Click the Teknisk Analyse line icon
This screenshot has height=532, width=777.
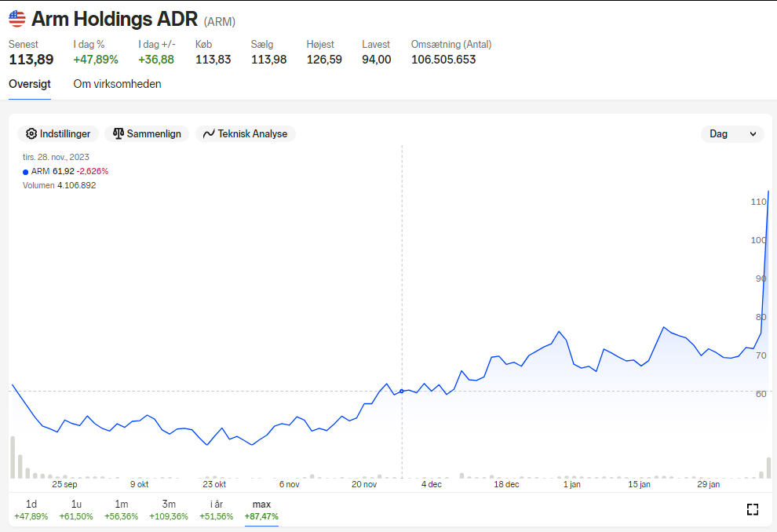(209, 133)
